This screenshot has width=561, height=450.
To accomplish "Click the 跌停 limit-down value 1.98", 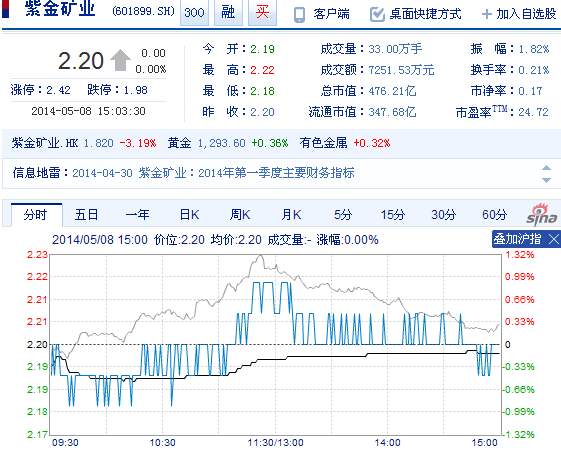I will pyautogui.click(x=136, y=90).
